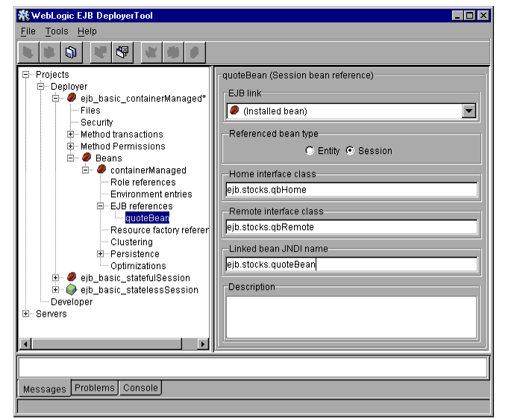Select Clustering in the tree
This screenshot has height=419, width=532.
click(131, 242)
